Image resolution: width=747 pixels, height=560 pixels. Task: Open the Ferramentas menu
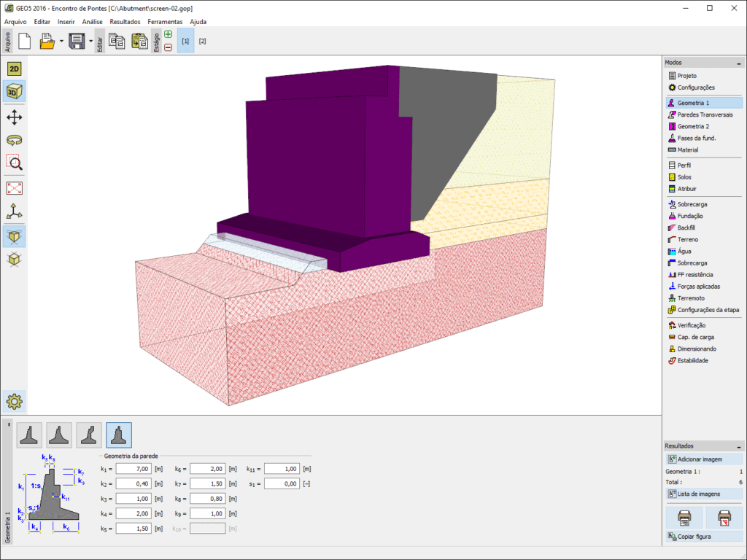(165, 22)
